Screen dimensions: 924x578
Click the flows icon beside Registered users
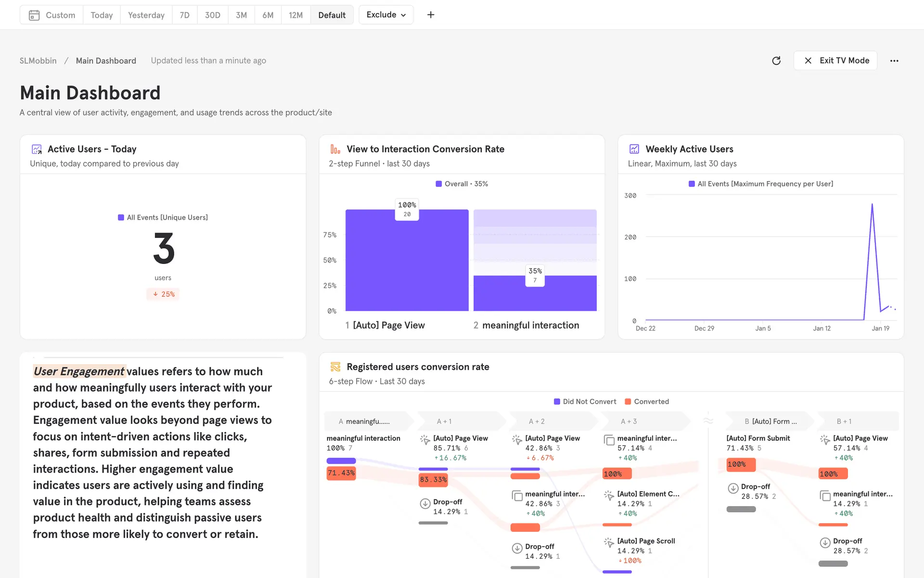click(x=335, y=367)
